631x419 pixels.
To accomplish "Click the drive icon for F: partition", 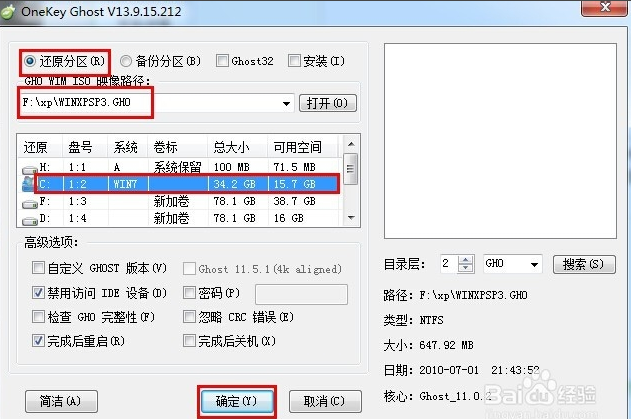I will click(30, 204).
